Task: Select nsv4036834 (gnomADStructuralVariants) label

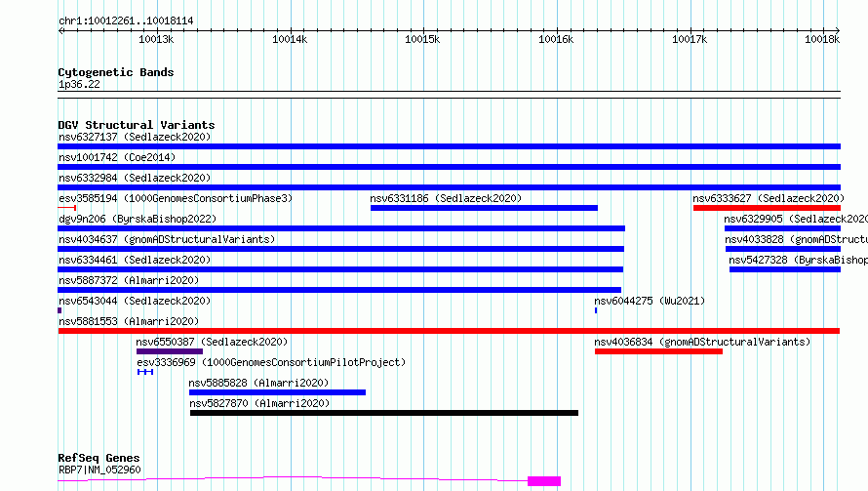Action: pyautogui.click(x=702, y=342)
